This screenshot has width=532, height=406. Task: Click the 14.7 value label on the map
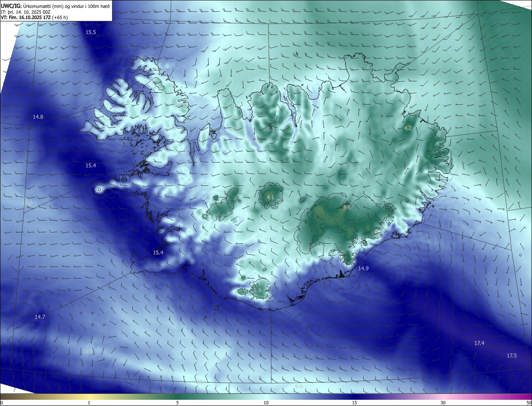[x=39, y=317]
